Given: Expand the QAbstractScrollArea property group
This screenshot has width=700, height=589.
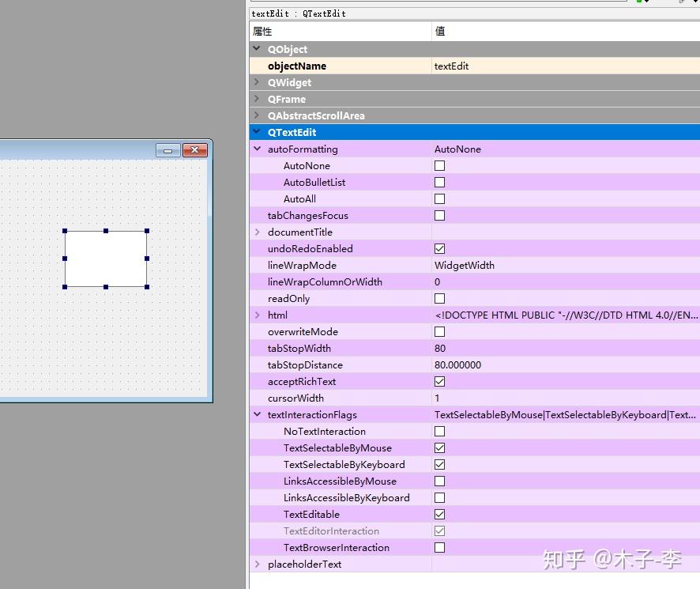Looking at the screenshot, I should (257, 115).
